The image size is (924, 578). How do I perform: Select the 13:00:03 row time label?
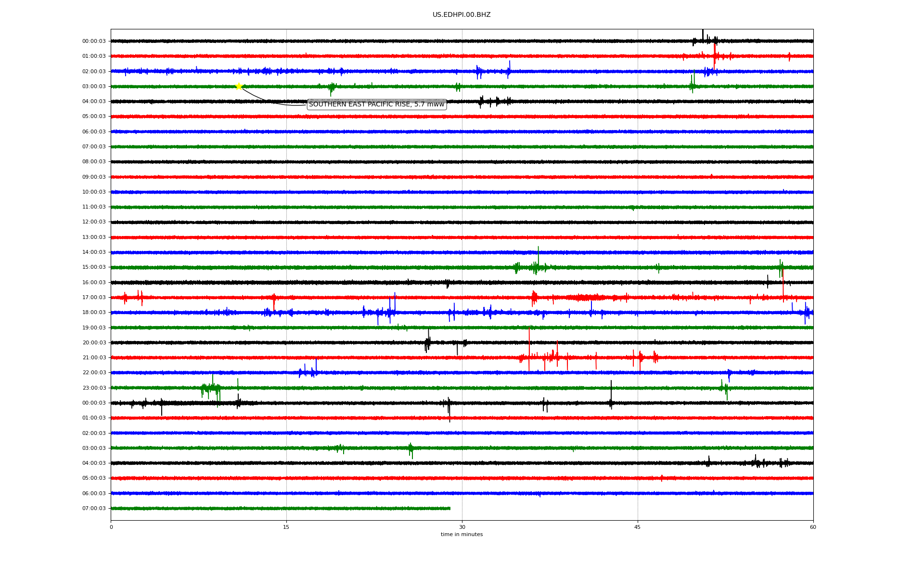click(94, 237)
